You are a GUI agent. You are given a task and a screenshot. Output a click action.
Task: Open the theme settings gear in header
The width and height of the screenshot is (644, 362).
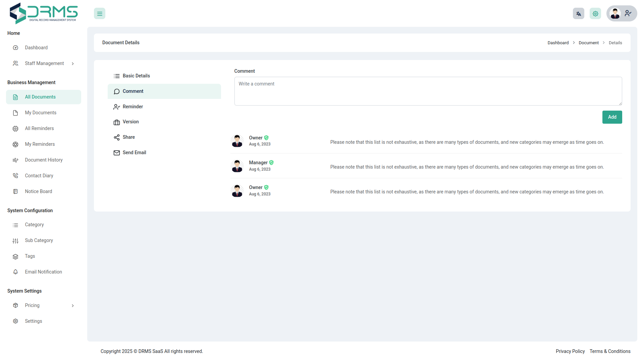(595, 13)
